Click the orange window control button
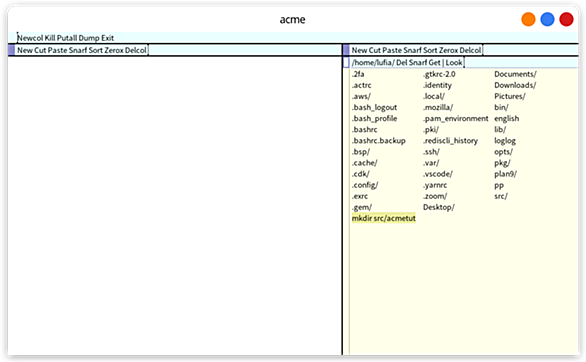 click(x=528, y=19)
